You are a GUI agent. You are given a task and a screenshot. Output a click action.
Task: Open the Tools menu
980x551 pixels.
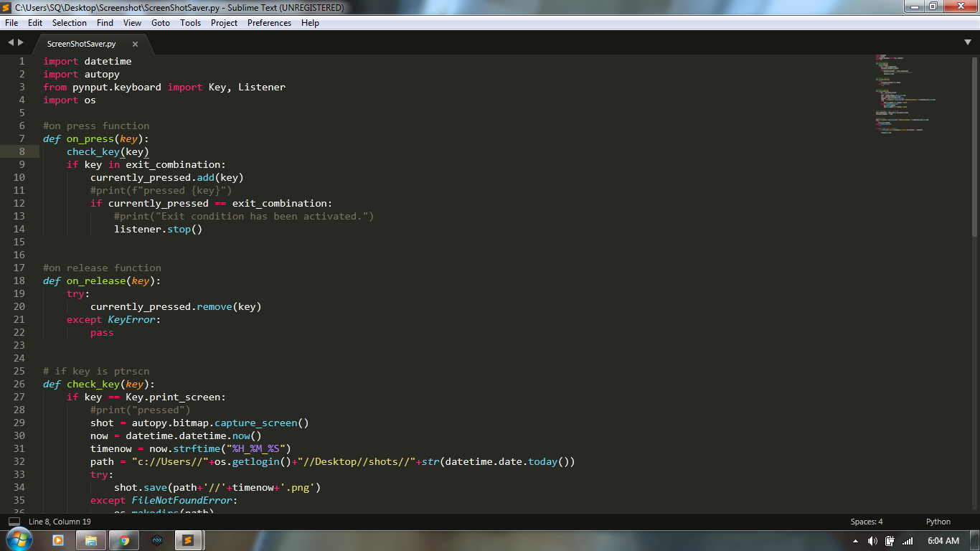click(x=190, y=22)
